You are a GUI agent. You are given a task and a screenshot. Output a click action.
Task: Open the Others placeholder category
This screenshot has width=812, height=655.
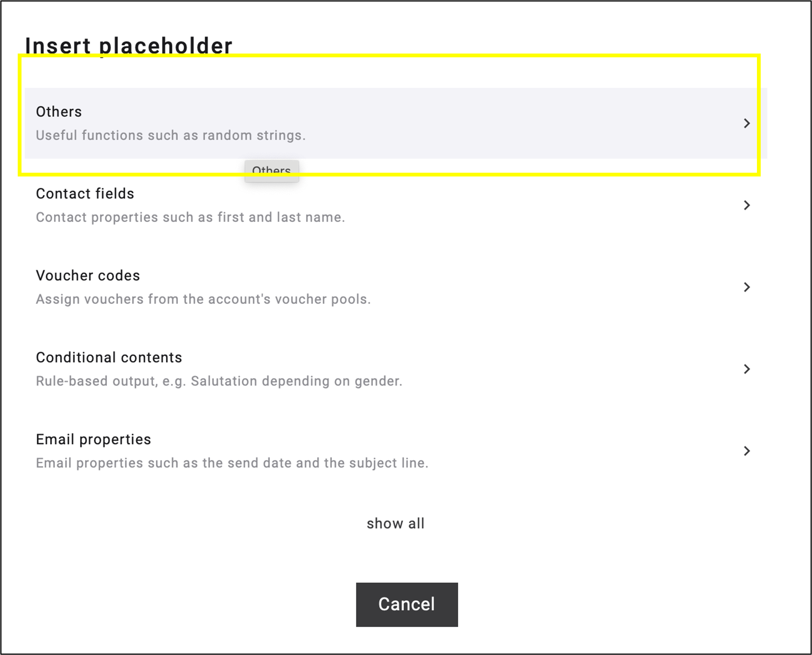[x=396, y=123]
